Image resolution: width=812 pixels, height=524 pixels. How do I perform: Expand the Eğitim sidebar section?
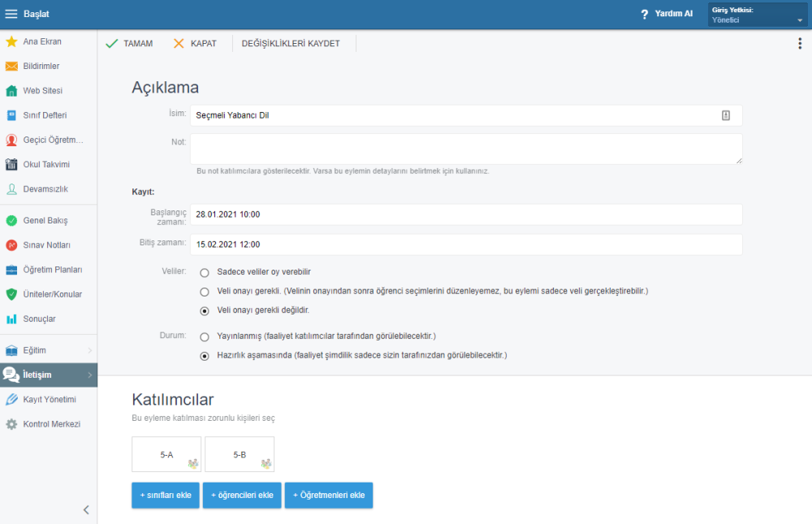point(49,350)
